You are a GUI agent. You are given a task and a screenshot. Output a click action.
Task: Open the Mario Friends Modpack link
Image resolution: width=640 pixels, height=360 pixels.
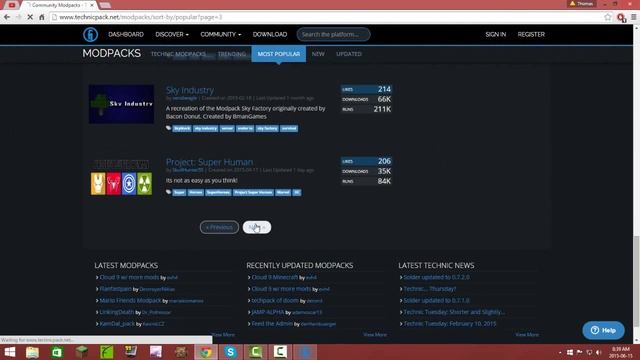[130, 300]
